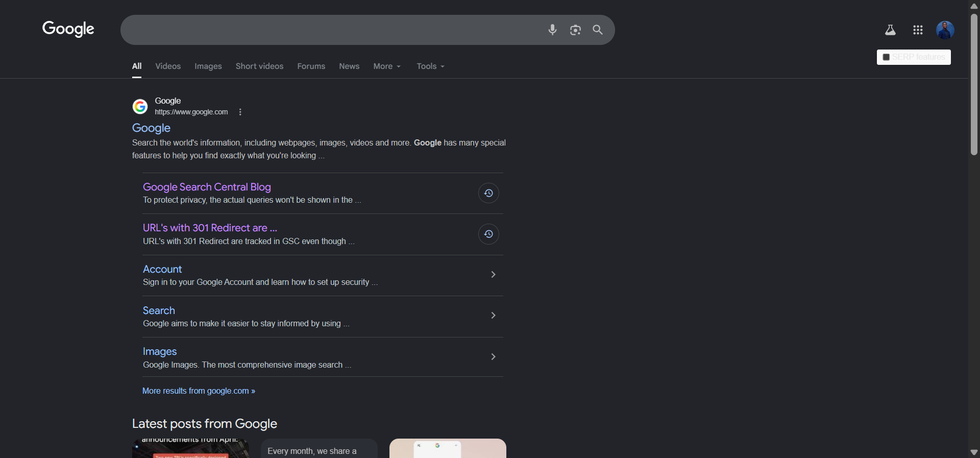The height and width of the screenshot is (458, 980).
Task: Click the chevron arrow on the Account sitelink
Action: point(493,275)
